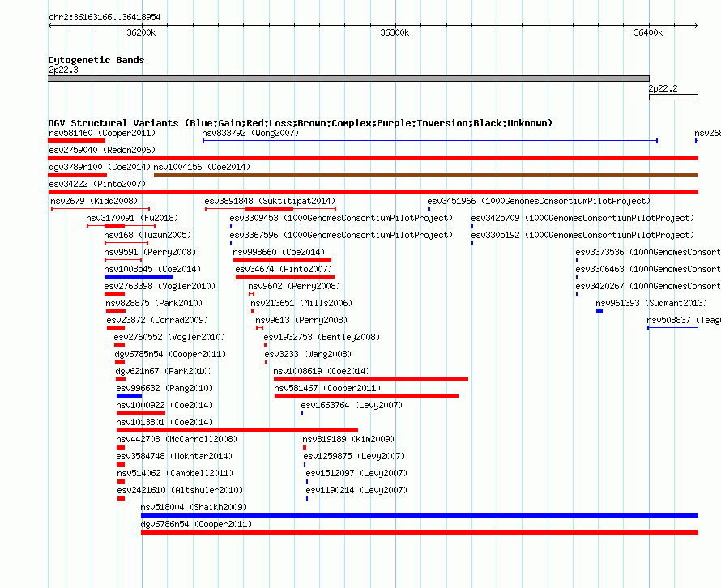The height and width of the screenshot is (588, 721).
Task: Click the DGV Structural Variants track title
Action: [301, 123]
